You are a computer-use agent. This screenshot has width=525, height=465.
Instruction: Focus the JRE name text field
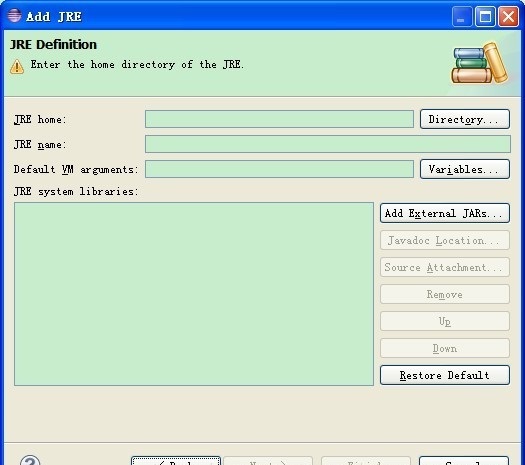tap(328, 144)
